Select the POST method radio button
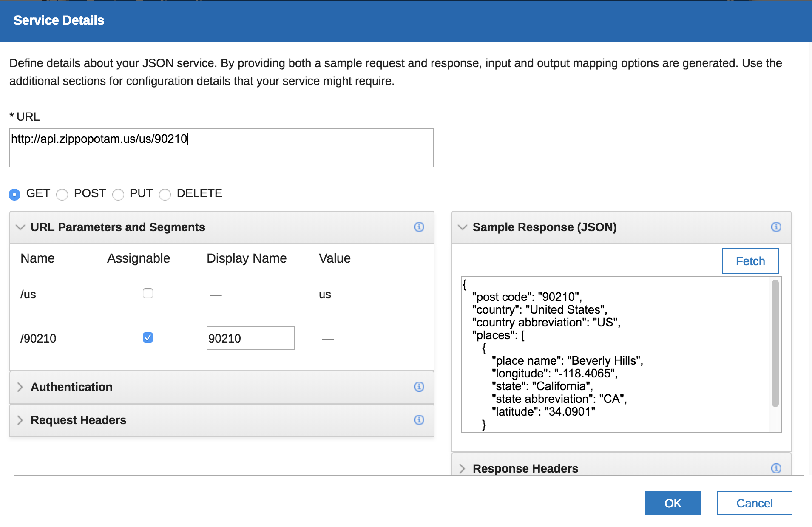This screenshot has width=812, height=527. click(62, 194)
